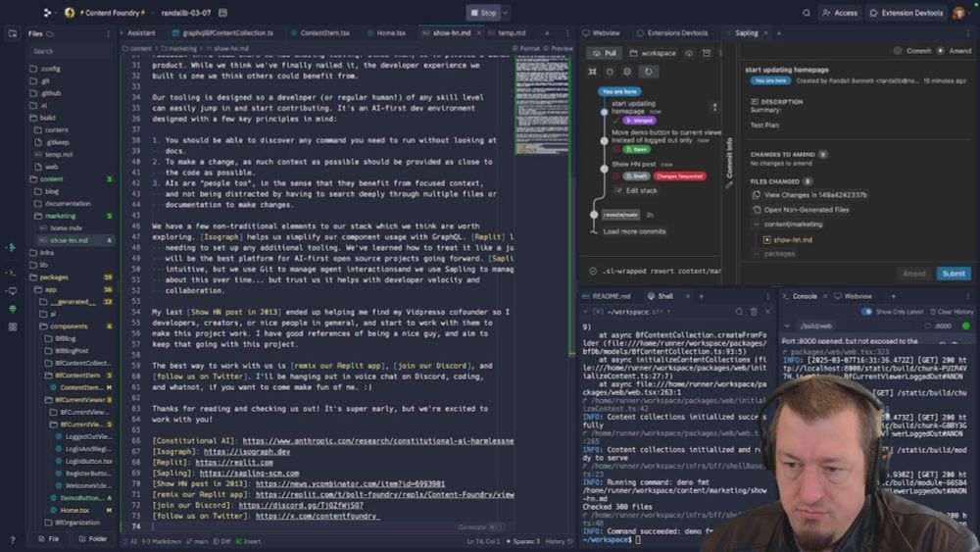Viewport: 980px width, 552px height.
Task: Click the new Folder button
Action: (x=93, y=538)
